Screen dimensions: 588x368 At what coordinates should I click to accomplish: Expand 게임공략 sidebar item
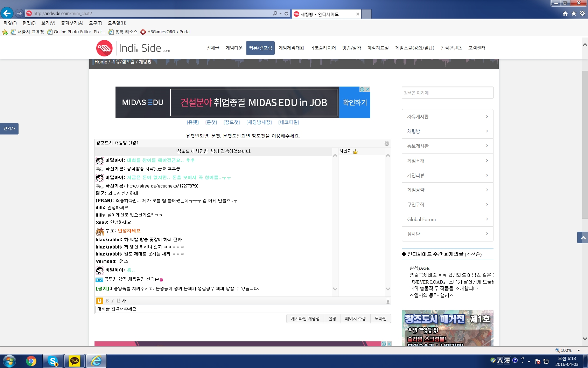pyautogui.click(x=448, y=190)
